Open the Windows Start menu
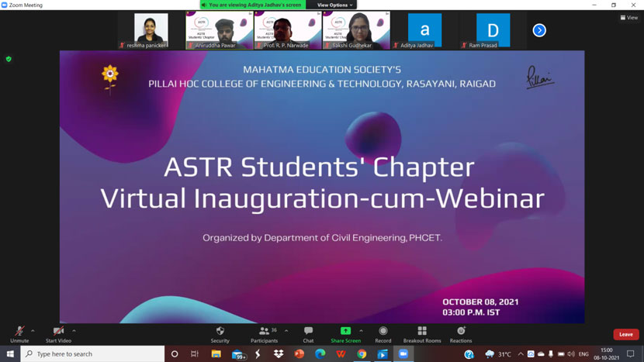Viewport: 644px width, 362px height. (x=10, y=353)
